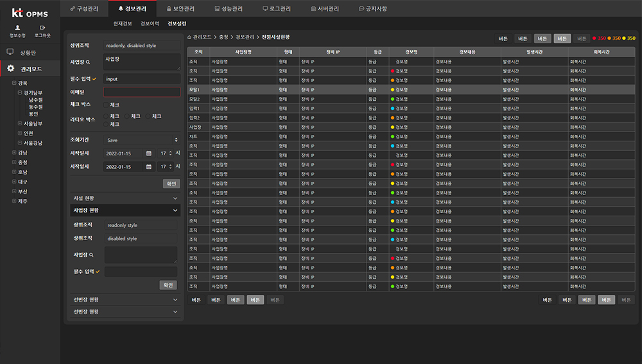
Task: Click the 정보수정 label in sidebar
Action: click(17, 35)
